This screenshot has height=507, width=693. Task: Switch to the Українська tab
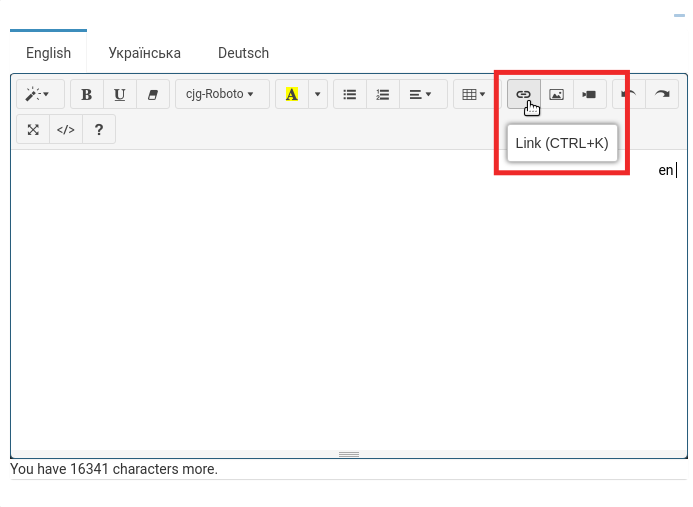pyautogui.click(x=145, y=53)
